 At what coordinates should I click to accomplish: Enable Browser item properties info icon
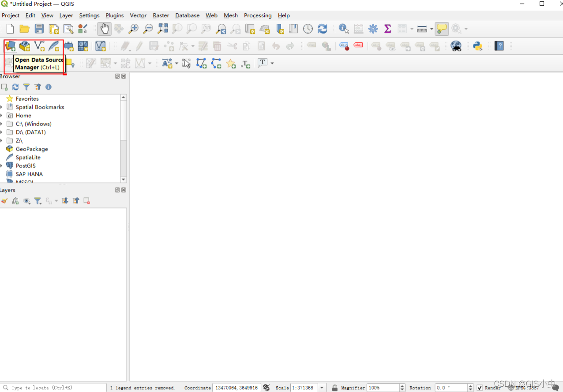49,87
